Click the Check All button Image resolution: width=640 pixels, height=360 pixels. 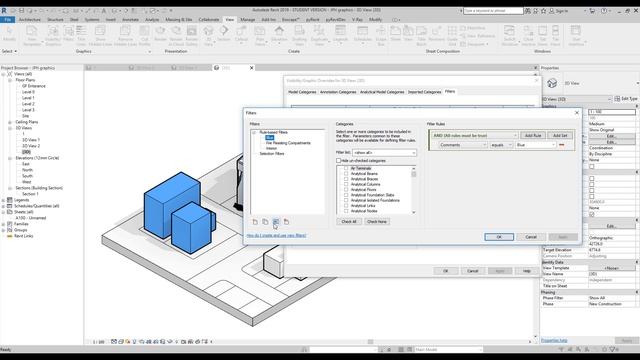coord(349,221)
